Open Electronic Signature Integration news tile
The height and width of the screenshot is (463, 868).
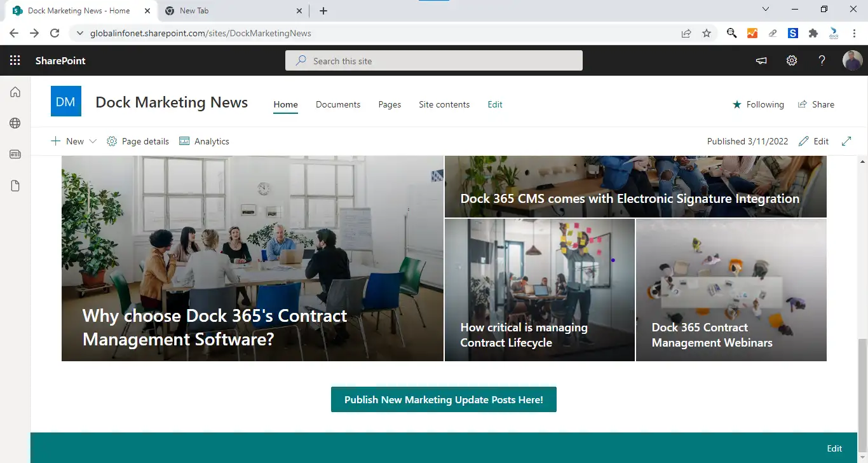click(635, 186)
